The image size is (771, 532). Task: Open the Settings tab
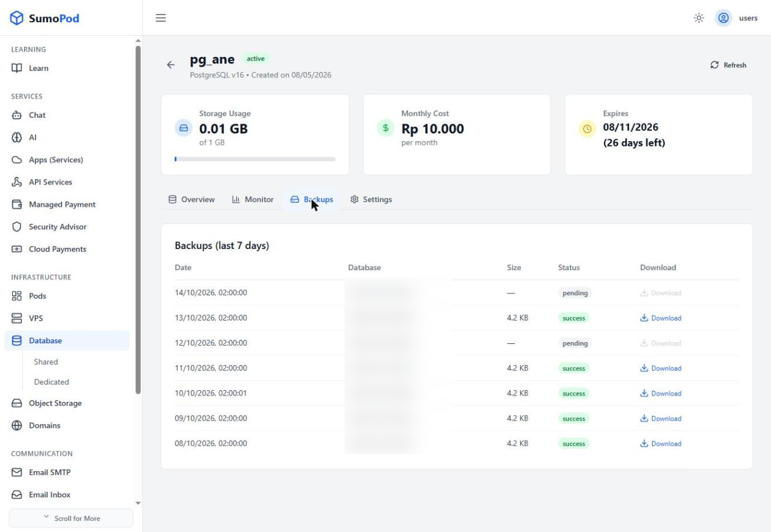click(x=371, y=200)
